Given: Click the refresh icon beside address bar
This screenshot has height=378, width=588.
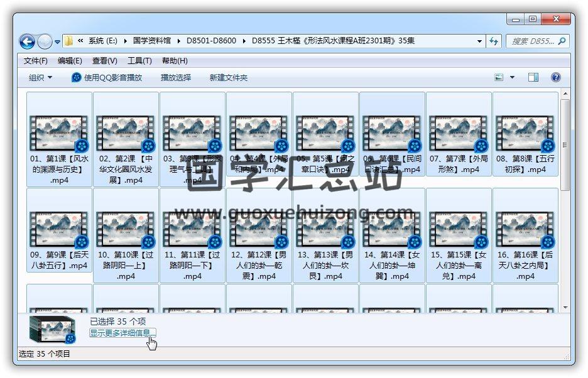Looking at the screenshot, I should pos(494,41).
